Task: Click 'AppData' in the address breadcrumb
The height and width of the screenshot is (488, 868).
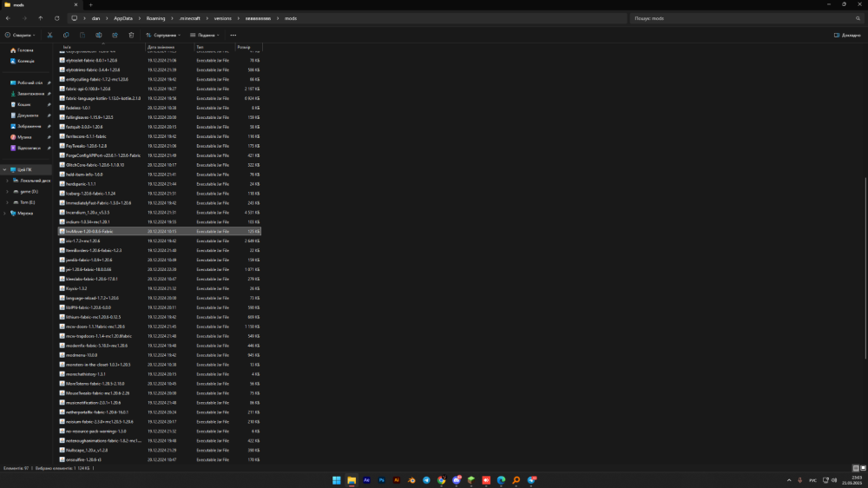Action: 123,18
